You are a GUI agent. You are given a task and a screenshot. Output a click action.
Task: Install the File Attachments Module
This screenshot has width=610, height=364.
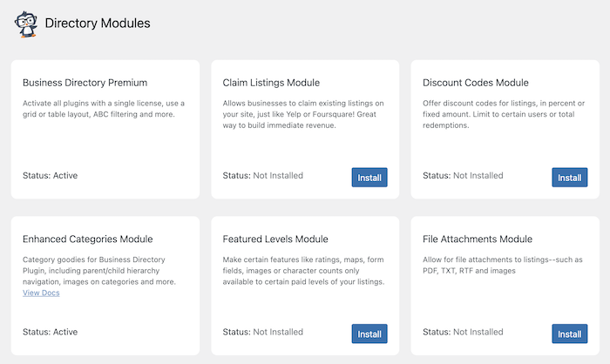570,334
